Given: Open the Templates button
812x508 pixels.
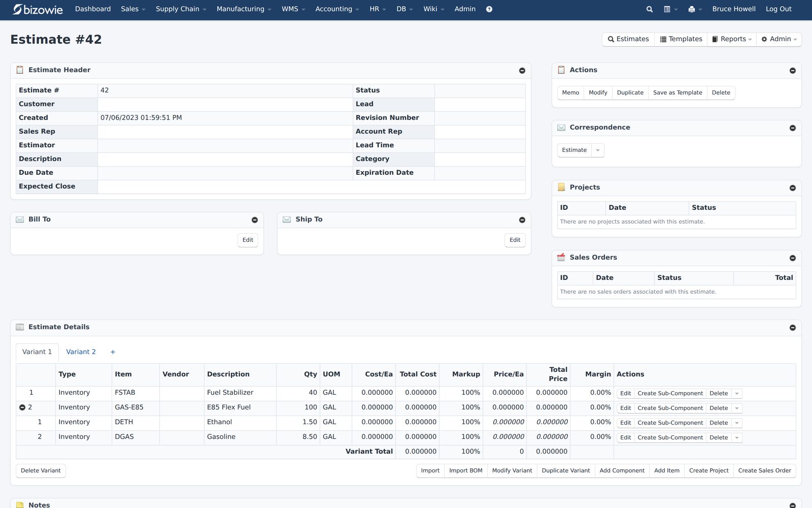Looking at the screenshot, I should [x=681, y=39].
